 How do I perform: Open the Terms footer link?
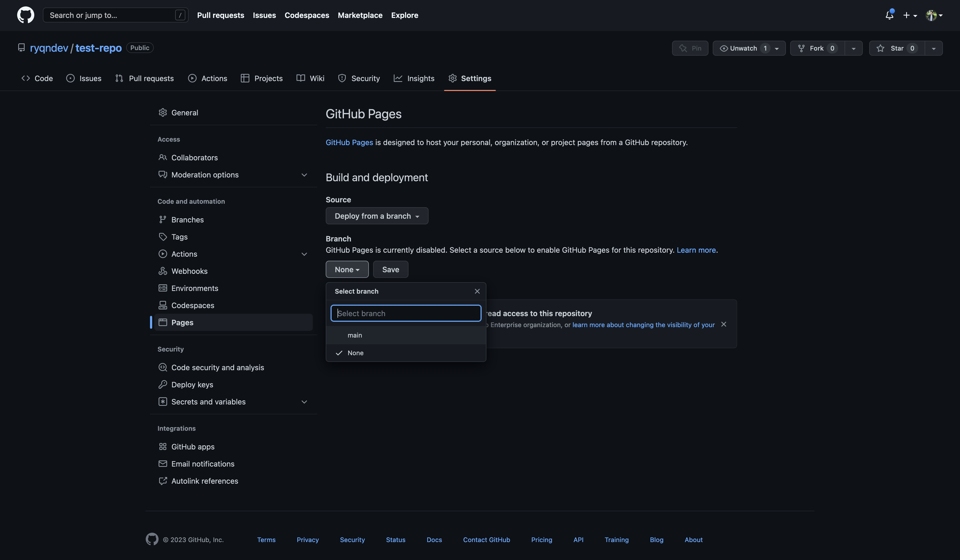tap(266, 540)
